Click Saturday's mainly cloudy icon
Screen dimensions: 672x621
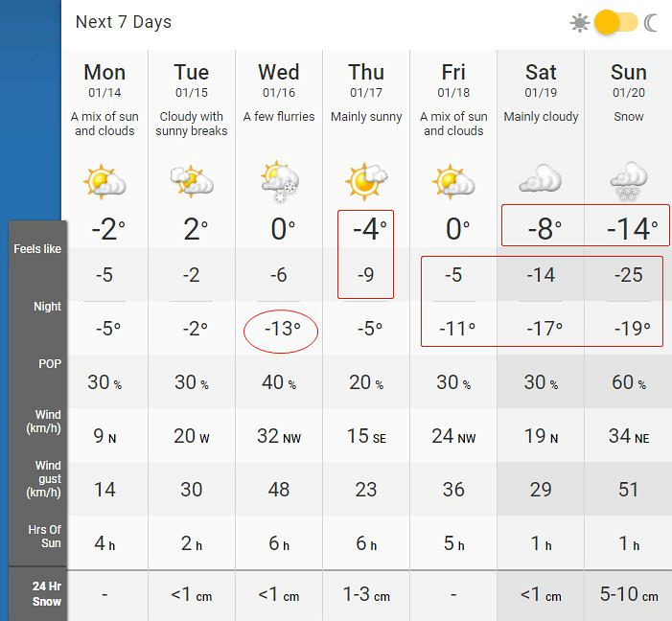541,180
